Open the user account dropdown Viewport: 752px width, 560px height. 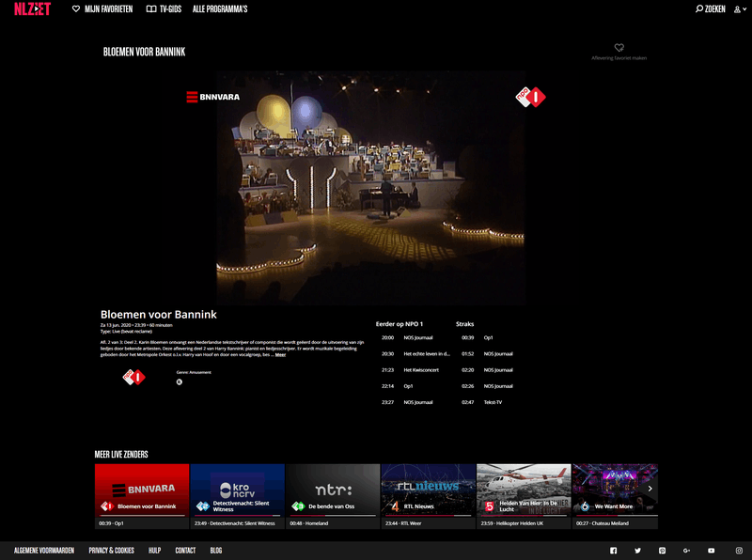click(x=740, y=9)
